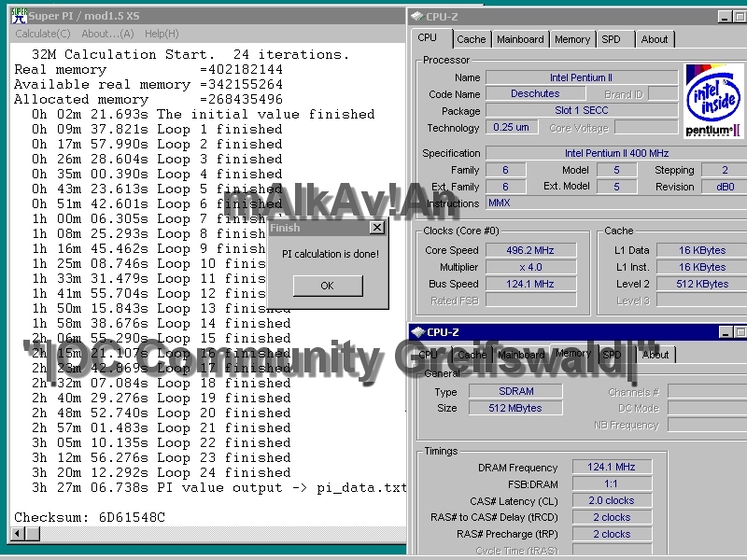Click '32M Calculation Start. 24 iterations.' line

click(190, 54)
